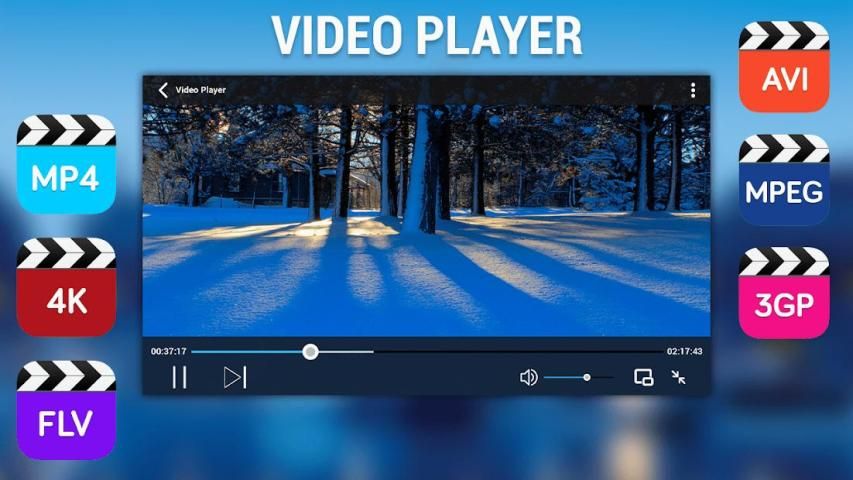The height and width of the screenshot is (480, 853).
Task: Select the dark blue MPEG icon
Action: [x=784, y=180]
